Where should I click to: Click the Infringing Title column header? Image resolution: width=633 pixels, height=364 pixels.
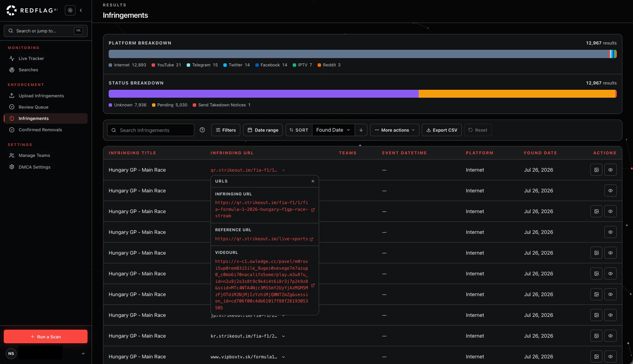tap(132, 153)
